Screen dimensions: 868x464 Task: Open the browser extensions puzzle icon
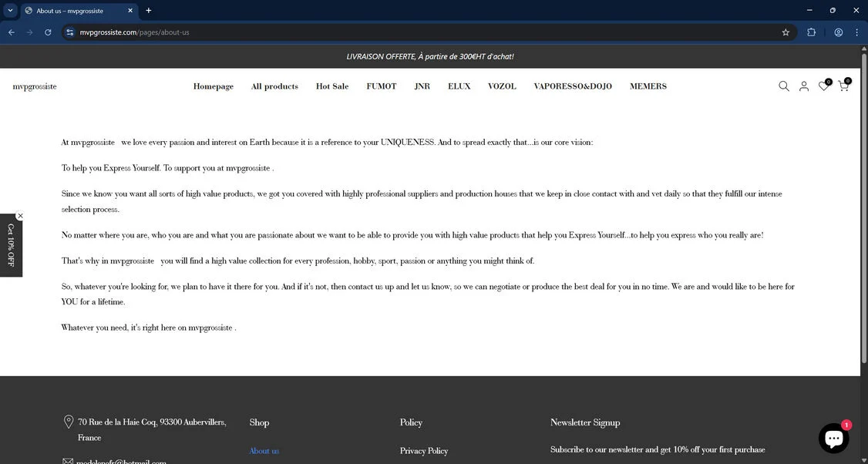[x=812, y=32]
